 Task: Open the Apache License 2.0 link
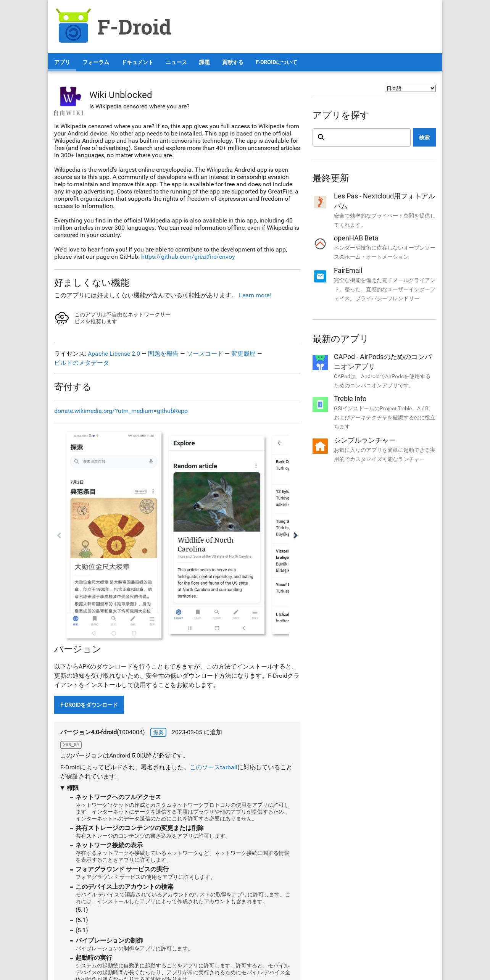(114, 354)
